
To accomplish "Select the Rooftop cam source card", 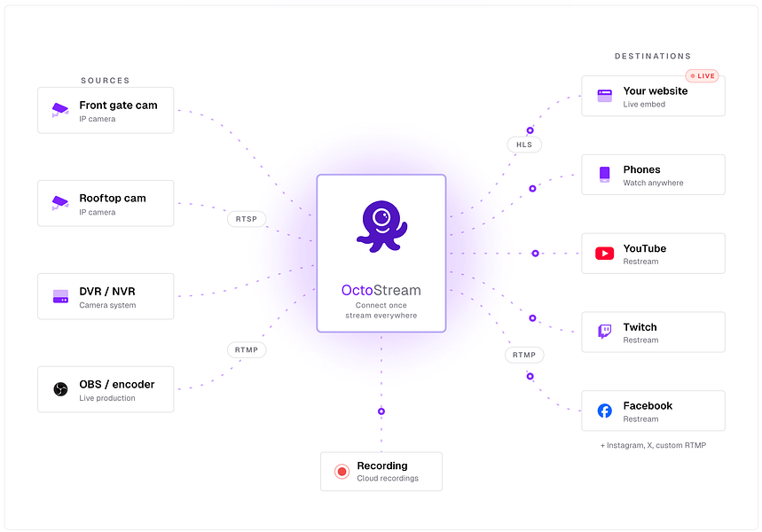I will click(106, 203).
